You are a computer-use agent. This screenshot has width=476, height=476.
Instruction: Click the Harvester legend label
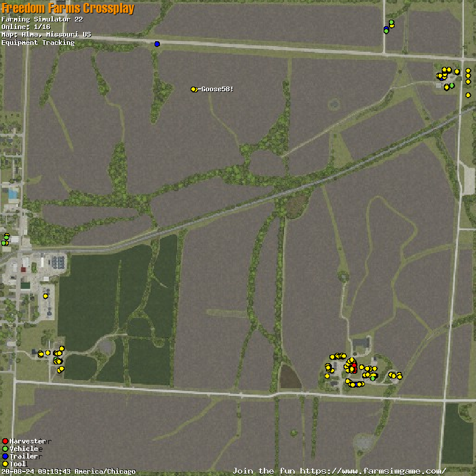pyautogui.click(x=27, y=441)
